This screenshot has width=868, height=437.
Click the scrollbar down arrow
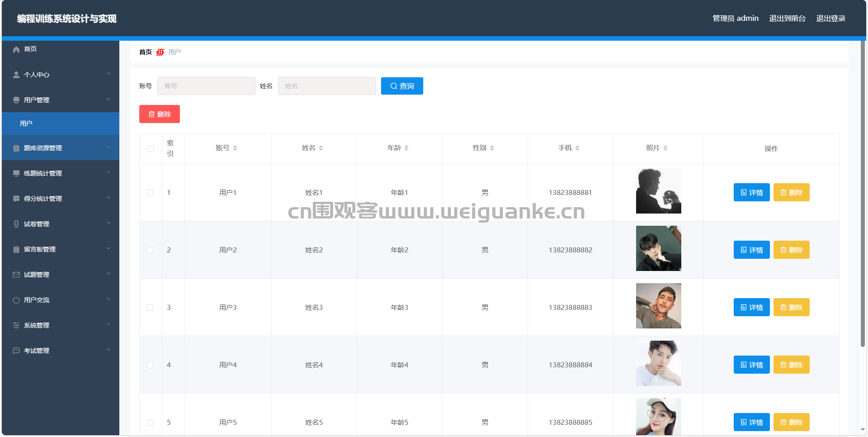tap(863, 430)
